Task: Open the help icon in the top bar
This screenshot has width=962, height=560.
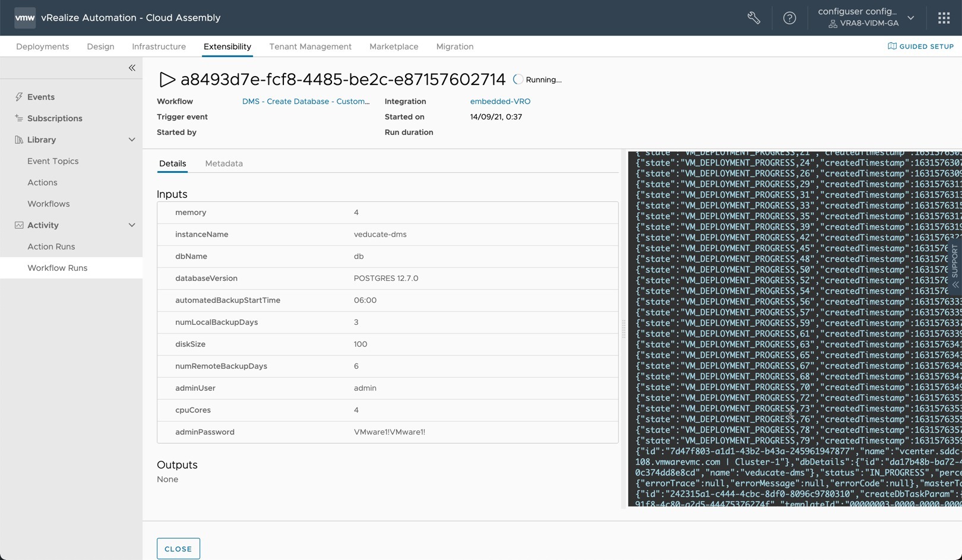Action: pyautogui.click(x=789, y=18)
